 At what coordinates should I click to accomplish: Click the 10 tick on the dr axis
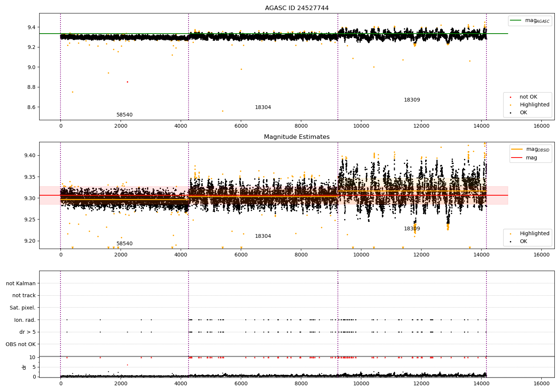tap(32, 357)
